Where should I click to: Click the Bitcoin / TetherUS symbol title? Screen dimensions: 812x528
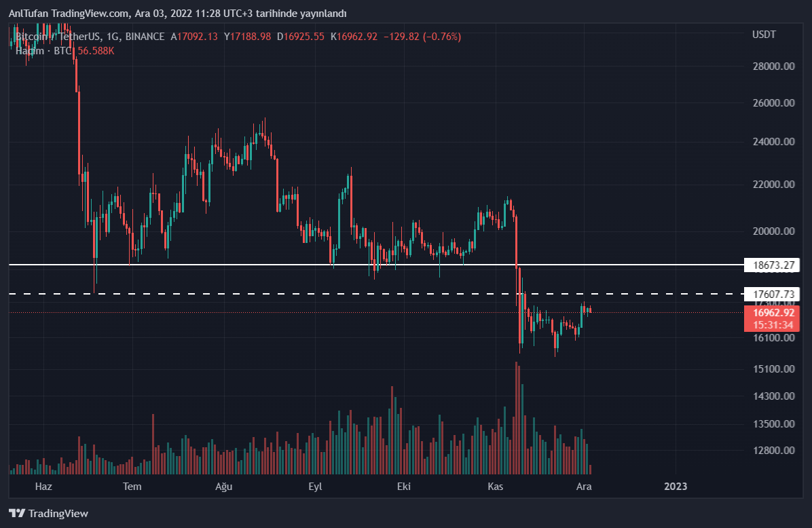(59, 37)
